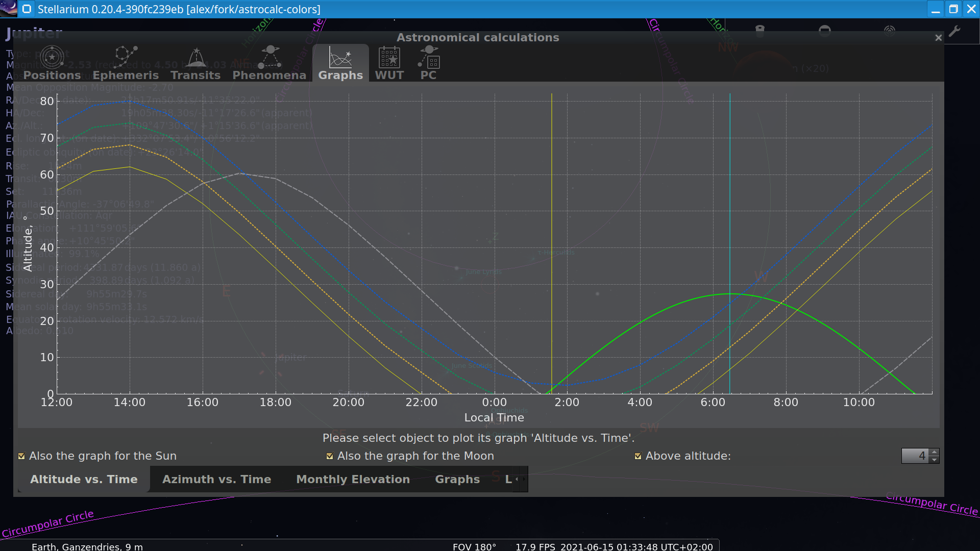The image size is (980, 551).
Task: Decrease the above altitude value with the down arrow
Action: pos(935,460)
